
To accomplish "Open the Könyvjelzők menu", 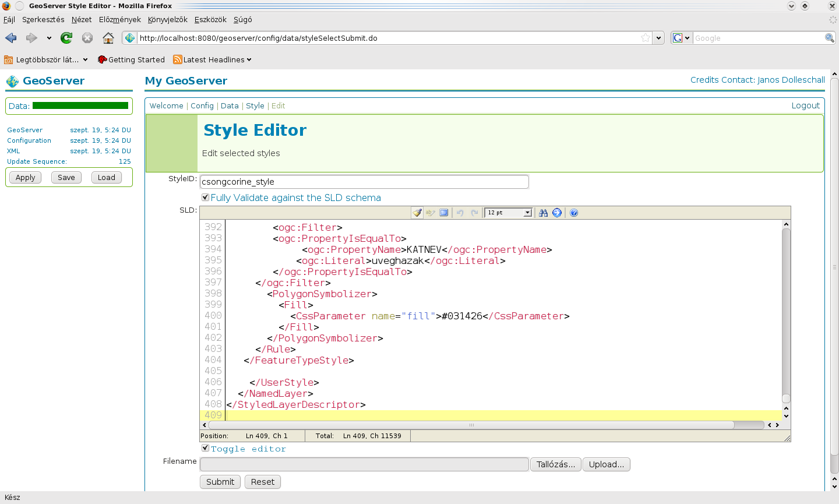I will (168, 19).
